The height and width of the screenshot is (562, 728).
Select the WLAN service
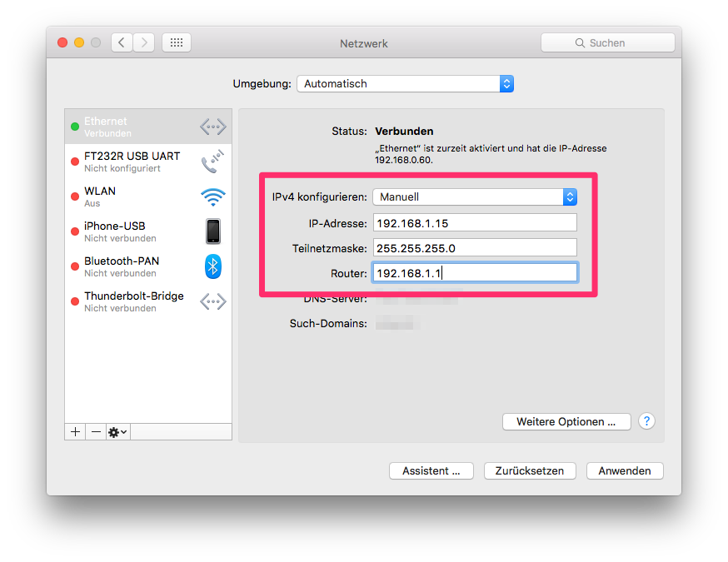pyautogui.click(x=148, y=196)
